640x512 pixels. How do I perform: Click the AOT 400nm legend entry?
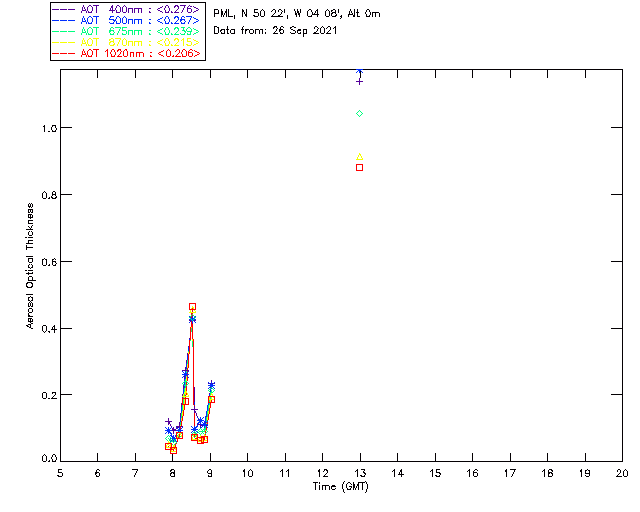pyautogui.click(x=126, y=9)
